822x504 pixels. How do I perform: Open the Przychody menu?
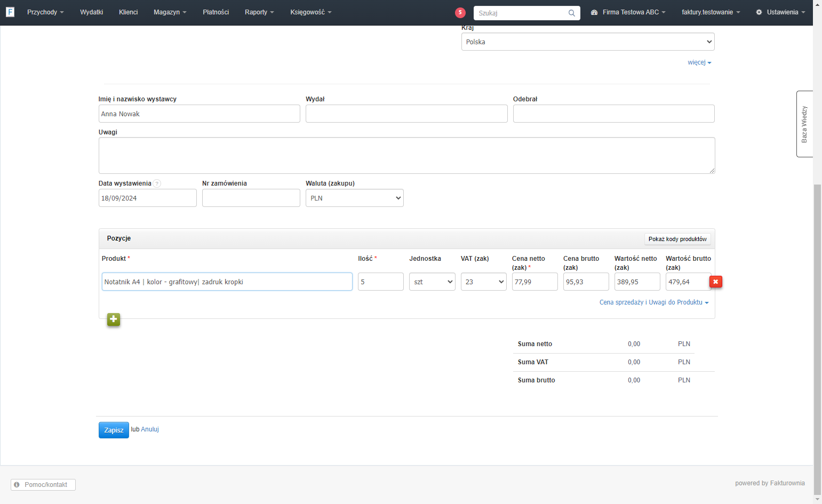pyautogui.click(x=45, y=12)
